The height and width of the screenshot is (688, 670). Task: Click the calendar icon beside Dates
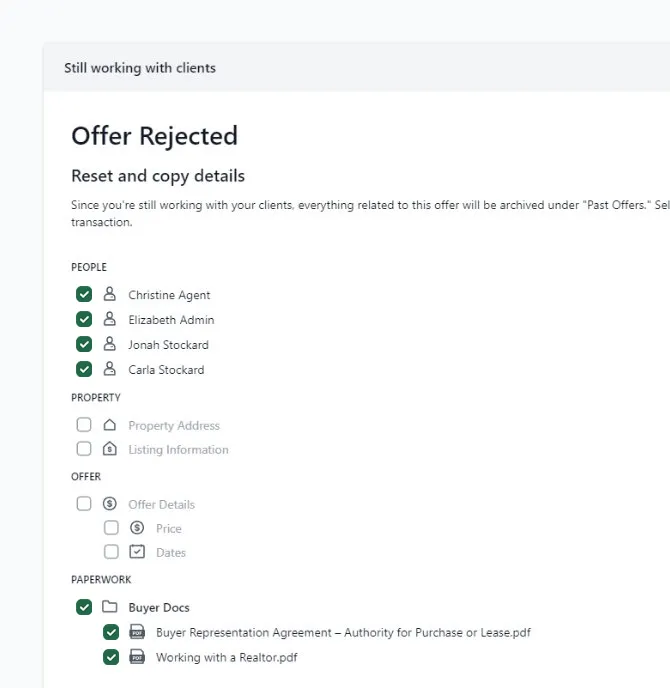(x=137, y=552)
